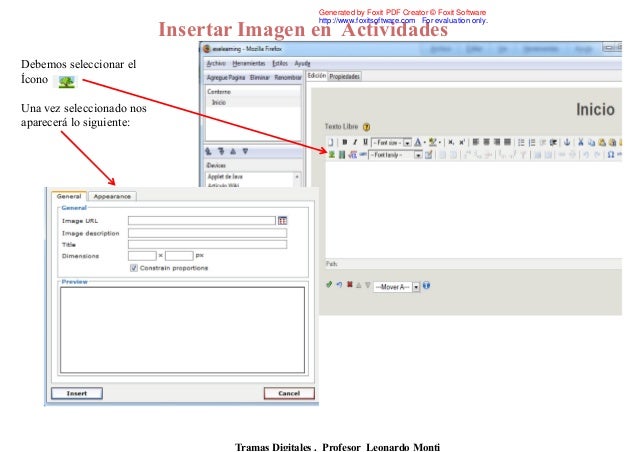Align text left in the editor
The image size is (638, 452).
475,142
